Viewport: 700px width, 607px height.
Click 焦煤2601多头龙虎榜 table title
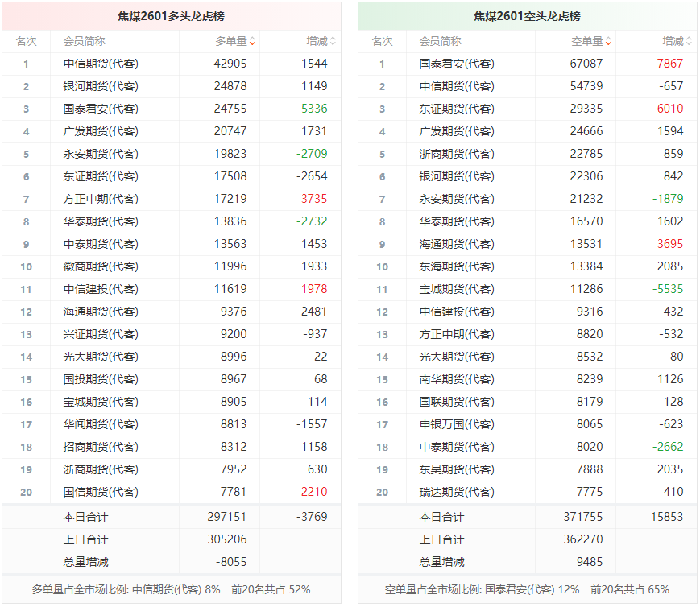[171, 17]
